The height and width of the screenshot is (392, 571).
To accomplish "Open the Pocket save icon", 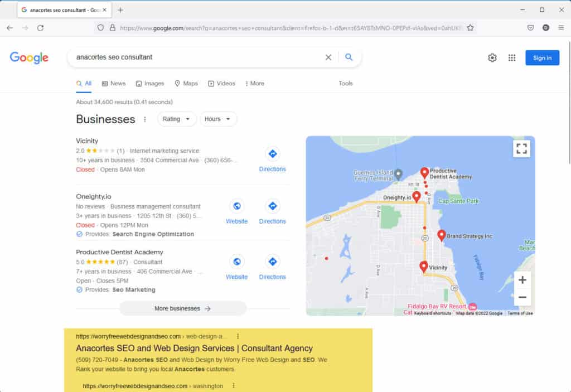I will click(531, 28).
